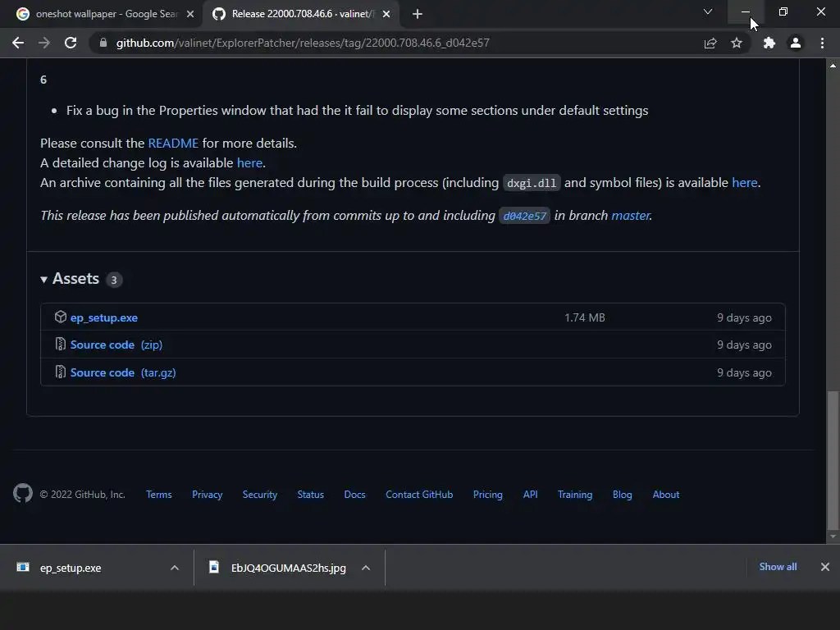The image size is (840, 630).
Task: Open the Pricing footer link
Action: [x=488, y=495]
